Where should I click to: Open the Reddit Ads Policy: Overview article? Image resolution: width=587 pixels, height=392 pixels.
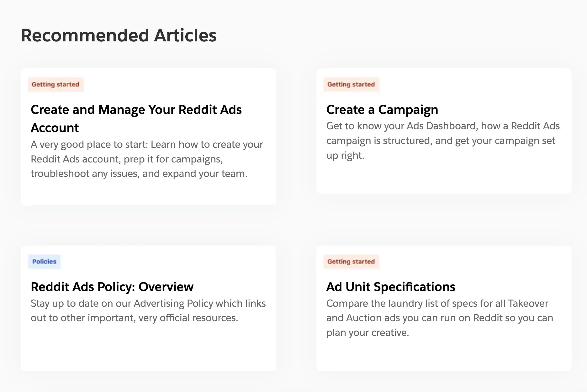(112, 287)
